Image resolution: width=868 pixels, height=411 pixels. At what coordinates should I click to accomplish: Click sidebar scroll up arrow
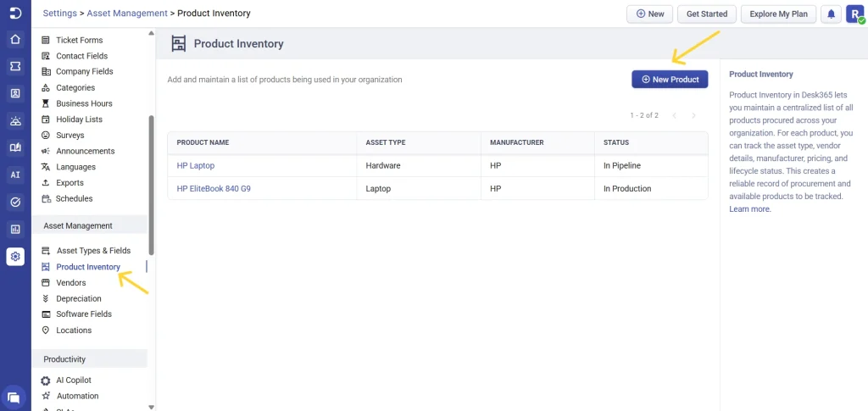(151, 34)
